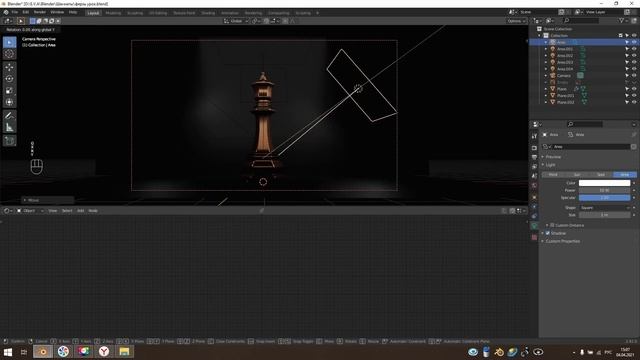This screenshot has height=360, width=640.
Task: Click the Blender logo menu icon
Action: click(6, 12)
